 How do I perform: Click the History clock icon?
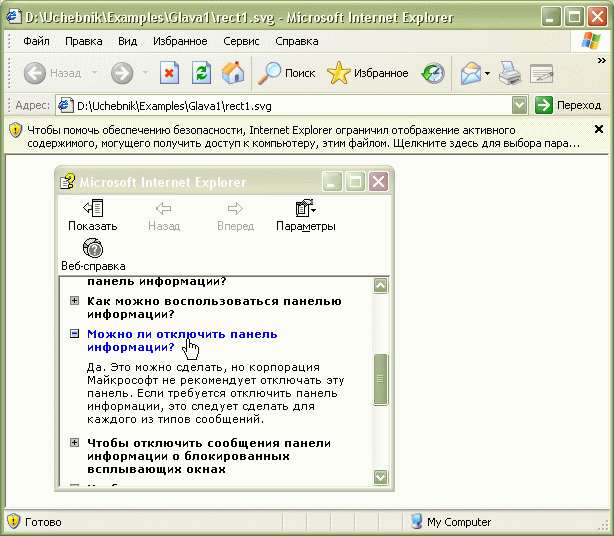(432, 73)
